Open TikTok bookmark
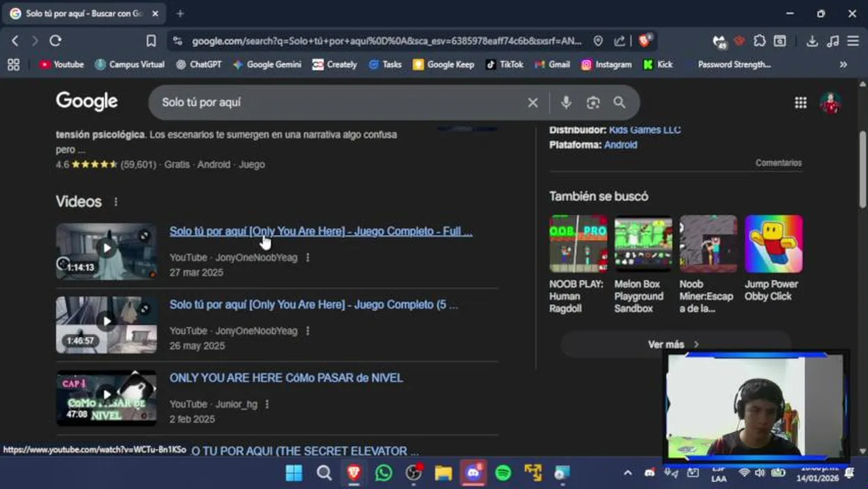The height and width of the screenshot is (489, 868). pyautogui.click(x=505, y=65)
